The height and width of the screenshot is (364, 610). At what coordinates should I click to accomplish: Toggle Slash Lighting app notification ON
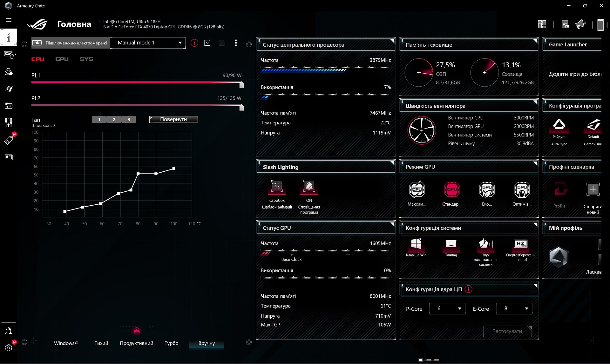click(x=309, y=187)
